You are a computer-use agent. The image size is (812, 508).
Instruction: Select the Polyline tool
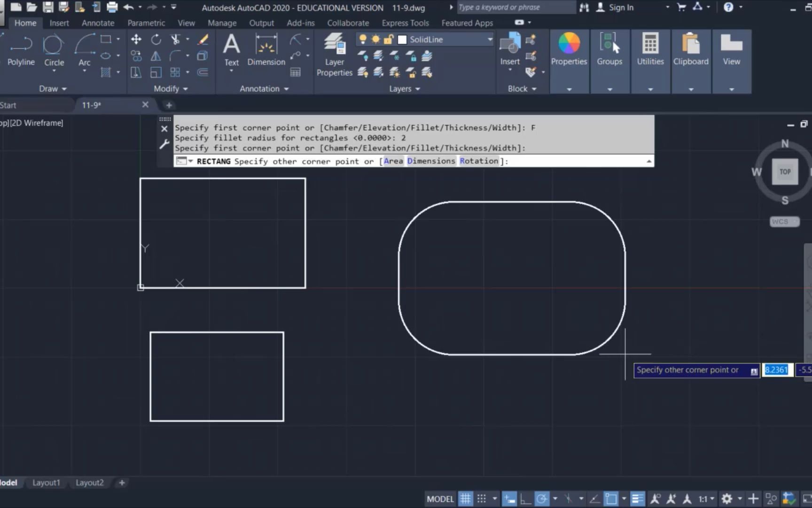tap(21, 51)
